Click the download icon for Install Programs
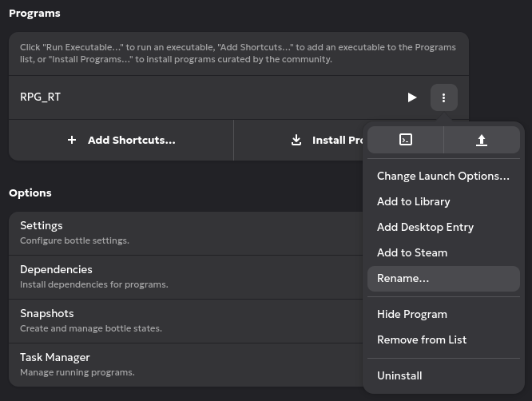532x401 pixels. coord(296,140)
